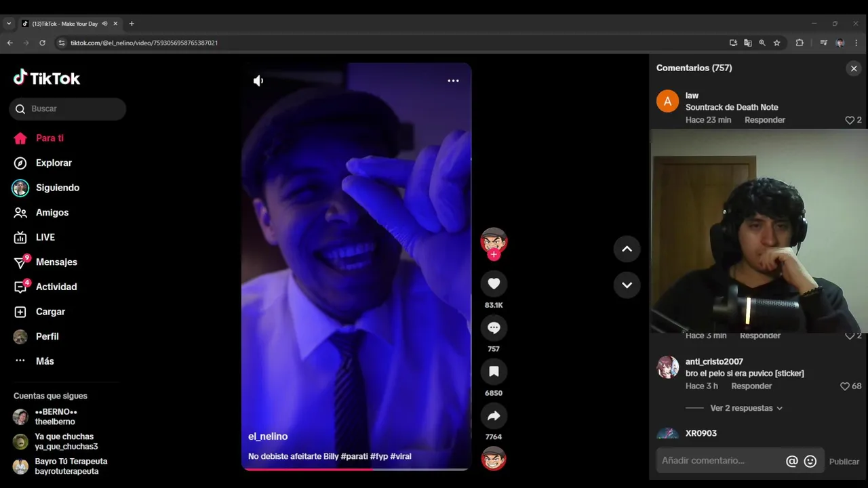The height and width of the screenshot is (488, 868).
Task: Open followed account bayrotuterapeuta
Action: 60,466
